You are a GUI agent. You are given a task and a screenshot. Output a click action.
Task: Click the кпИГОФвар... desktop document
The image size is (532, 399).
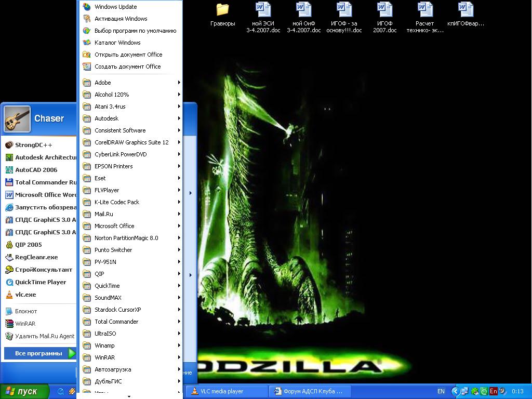pyautogui.click(x=466, y=14)
